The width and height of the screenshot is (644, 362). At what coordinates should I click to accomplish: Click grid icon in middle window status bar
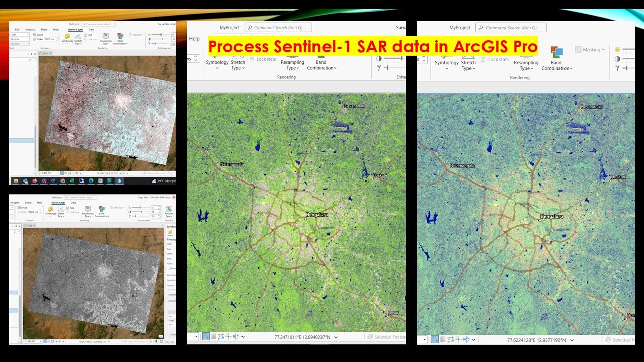213,336
